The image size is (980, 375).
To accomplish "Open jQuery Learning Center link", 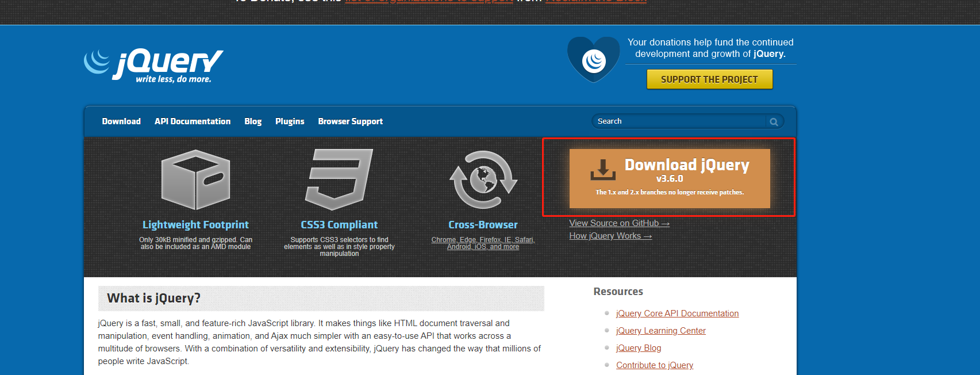I will (661, 331).
